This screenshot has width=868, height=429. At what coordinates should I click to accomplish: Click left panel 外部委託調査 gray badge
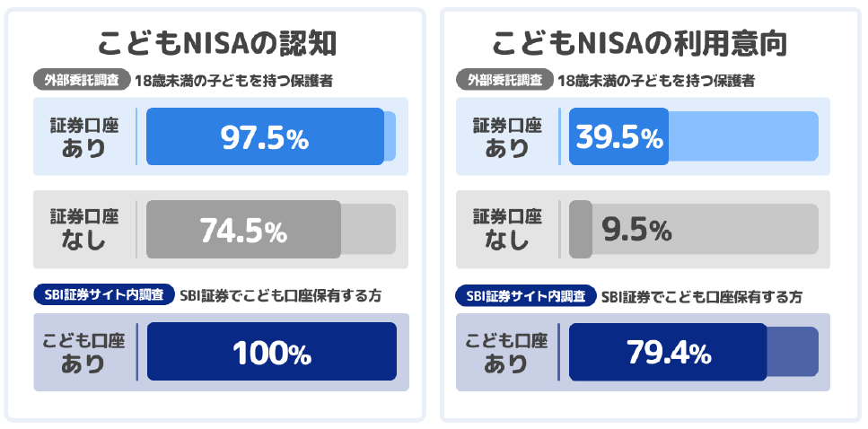pyautogui.click(x=82, y=80)
